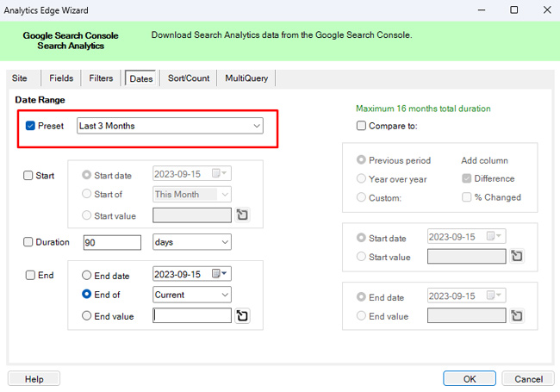
Task: Go to the MultiQuery tab
Action: (x=246, y=78)
